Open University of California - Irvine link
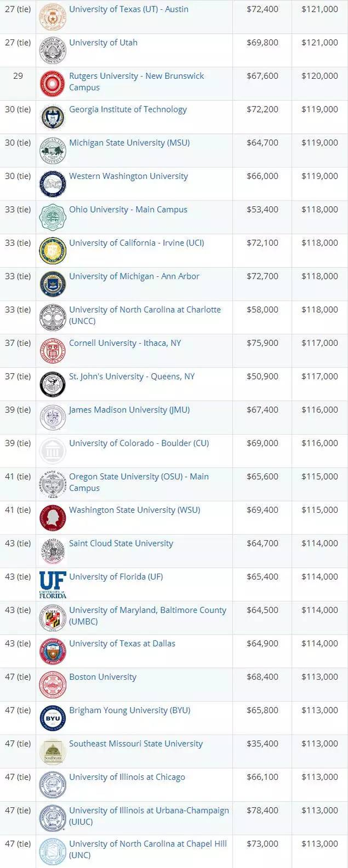The height and width of the screenshot is (868, 348). click(136, 243)
